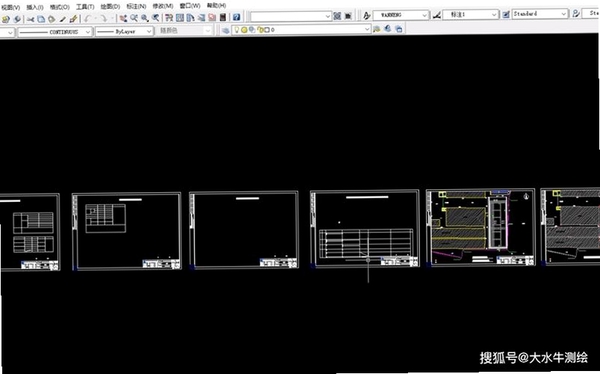Image resolution: width=600 pixels, height=374 pixels.
Task: Select the colored floor plan drawing sheet
Action: 481,227
